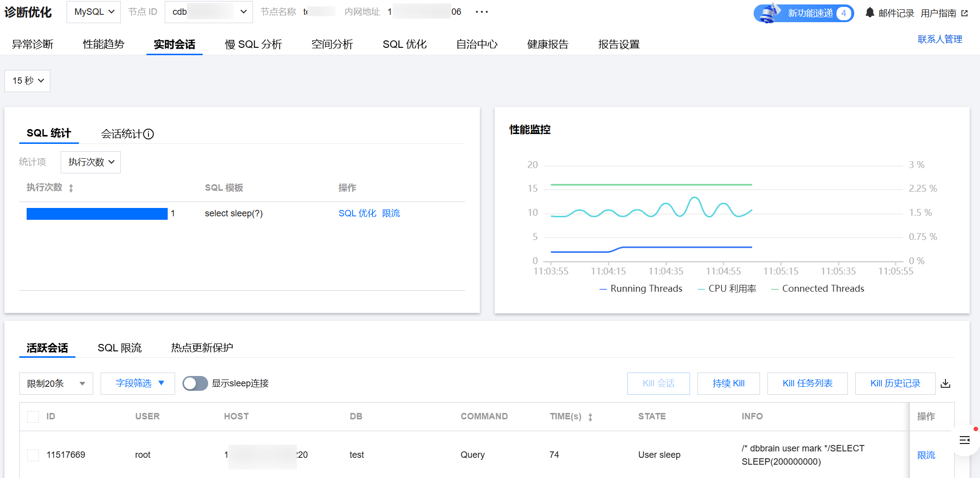Click the info icon next to 会话统计
980x478 pixels.
[x=148, y=134]
